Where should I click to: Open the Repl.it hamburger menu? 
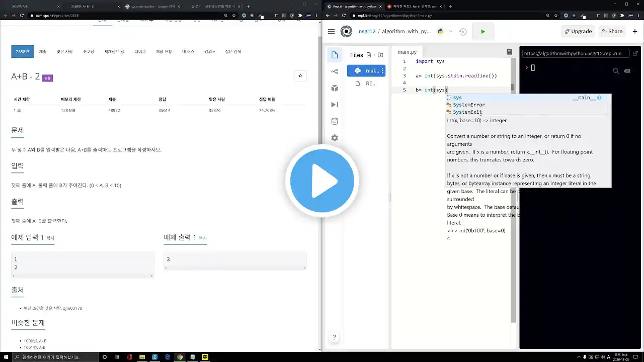point(331,31)
